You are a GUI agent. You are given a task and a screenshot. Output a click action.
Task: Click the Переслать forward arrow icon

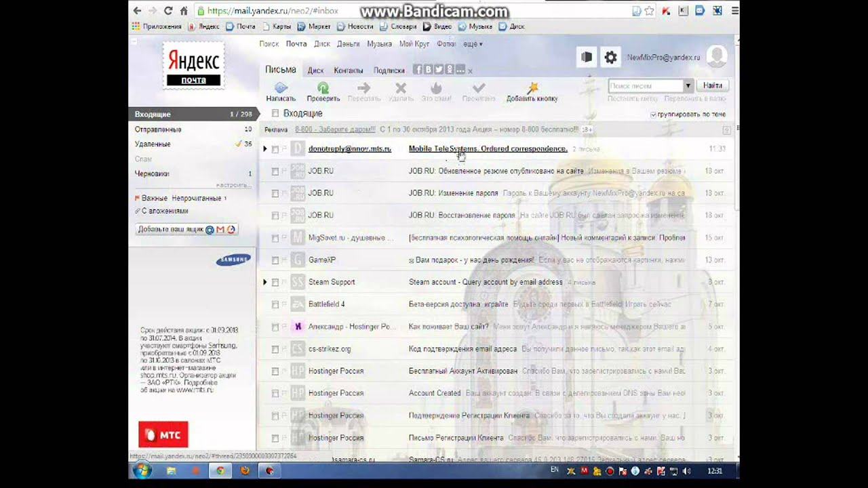coord(364,88)
